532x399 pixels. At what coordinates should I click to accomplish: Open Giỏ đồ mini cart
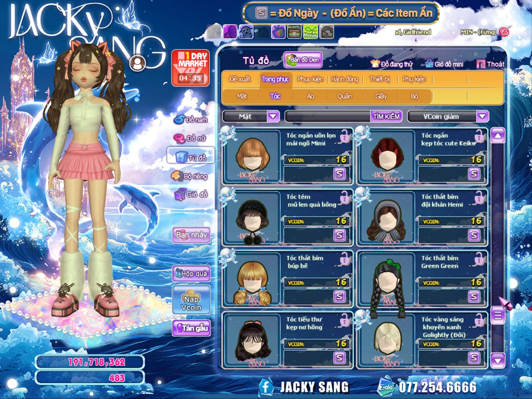(445, 64)
